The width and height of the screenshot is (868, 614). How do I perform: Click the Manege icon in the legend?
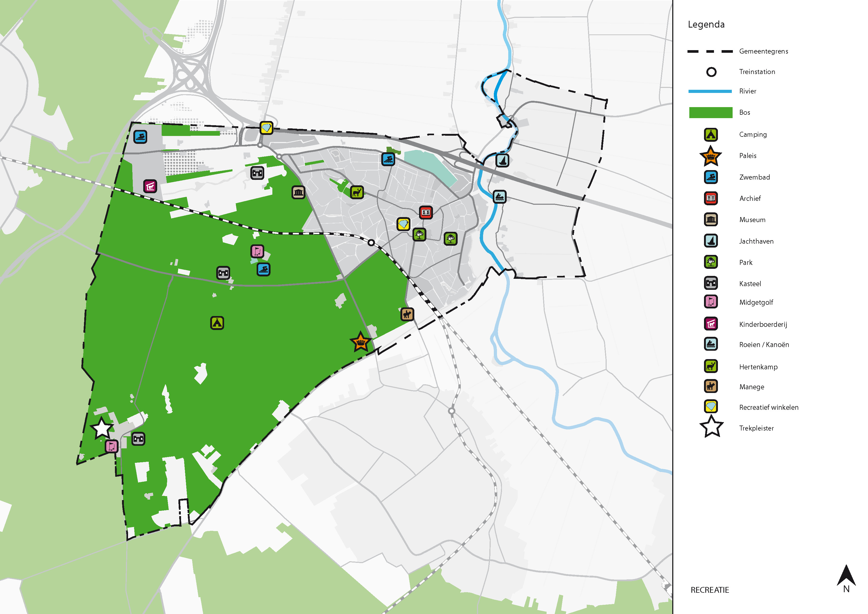click(x=711, y=386)
